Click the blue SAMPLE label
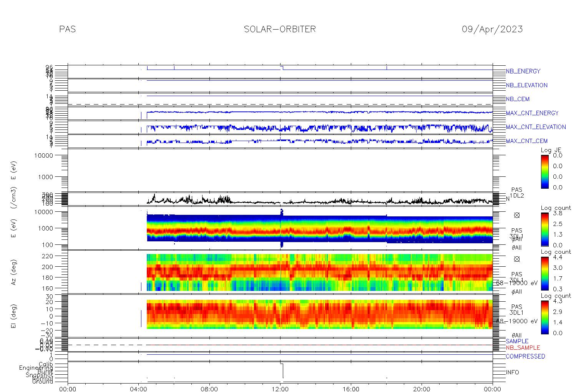This screenshot has height=392, width=581. coord(517,341)
